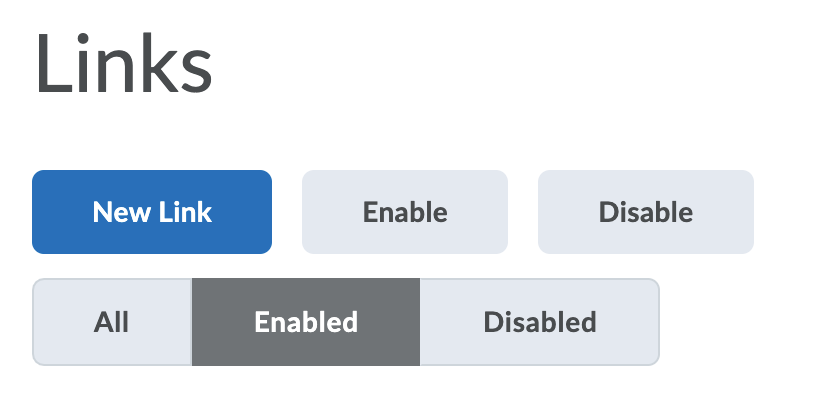Viewport: 816px width, 404px height.
Task: Create a new link with New Link
Action: pyautogui.click(x=152, y=212)
